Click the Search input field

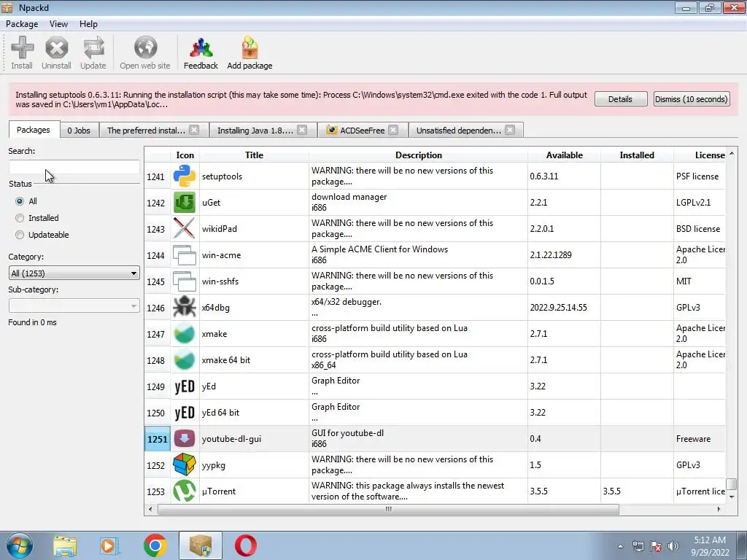pos(74,167)
